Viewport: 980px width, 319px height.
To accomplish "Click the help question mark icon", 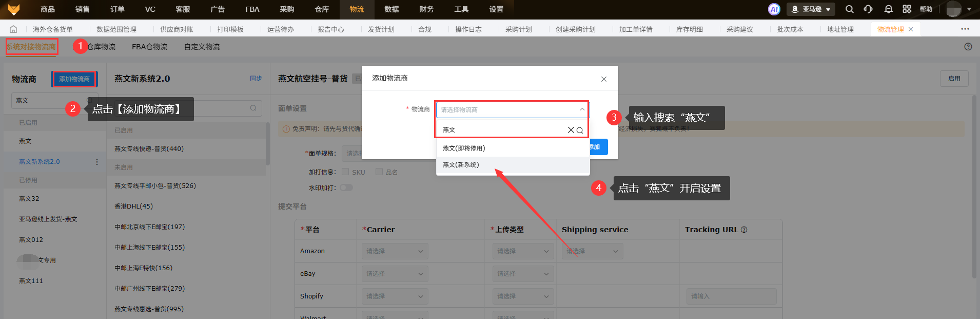I will pyautogui.click(x=968, y=47).
